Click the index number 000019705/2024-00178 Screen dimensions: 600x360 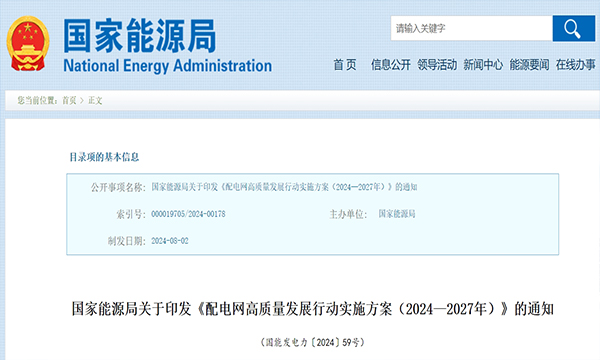pos(188,214)
